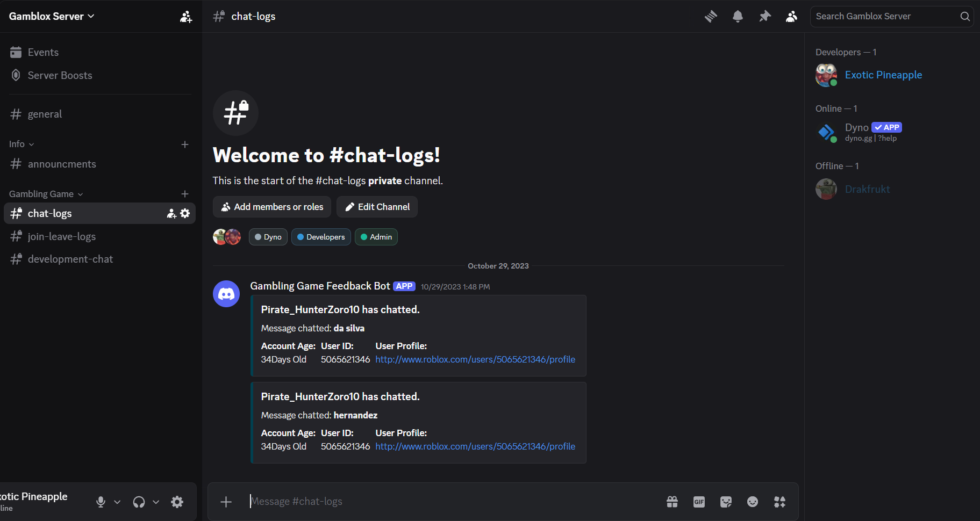Click the Dyno role tag
The image size is (980, 521).
coord(268,237)
